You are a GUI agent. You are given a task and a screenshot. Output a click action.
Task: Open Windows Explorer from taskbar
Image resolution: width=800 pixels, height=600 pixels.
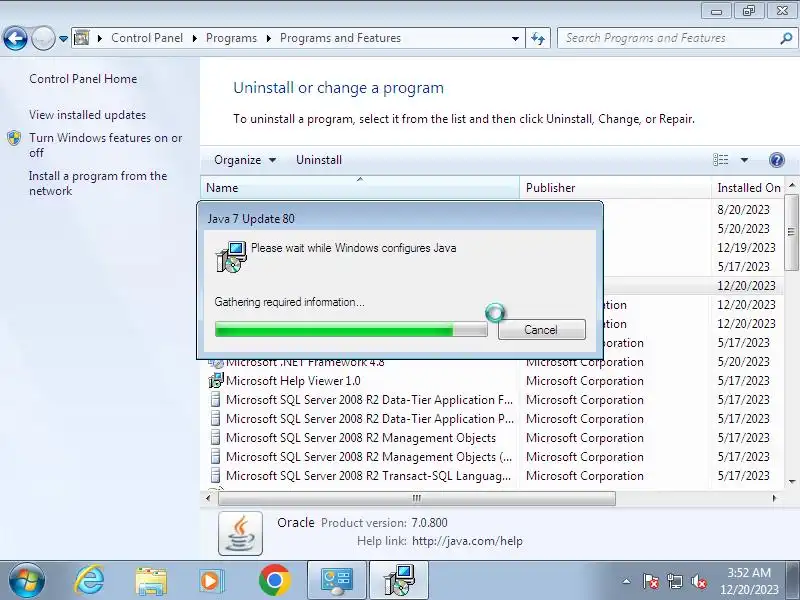coord(151,581)
